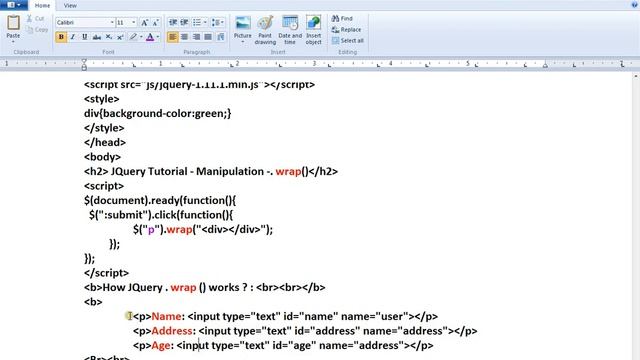
Task: Open the line spacing dropdown
Action: tap(218, 22)
